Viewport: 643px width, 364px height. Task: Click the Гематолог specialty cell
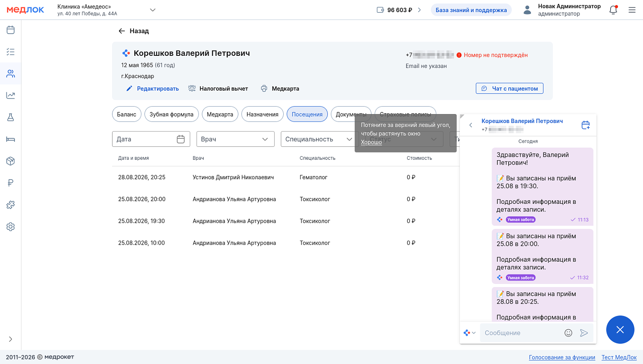click(314, 177)
